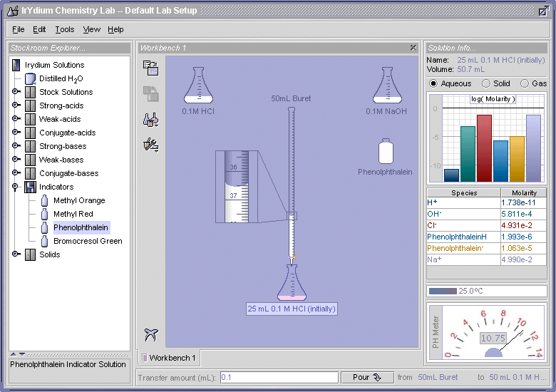Expand the Weak-acids tree node
556x392 pixels.
pyautogui.click(x=16, y=118)
